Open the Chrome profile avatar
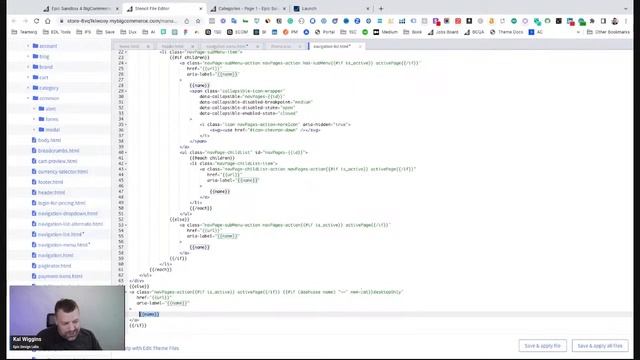Image resolution: width=640 pixels, height=360 pixels. coord(615,21)
